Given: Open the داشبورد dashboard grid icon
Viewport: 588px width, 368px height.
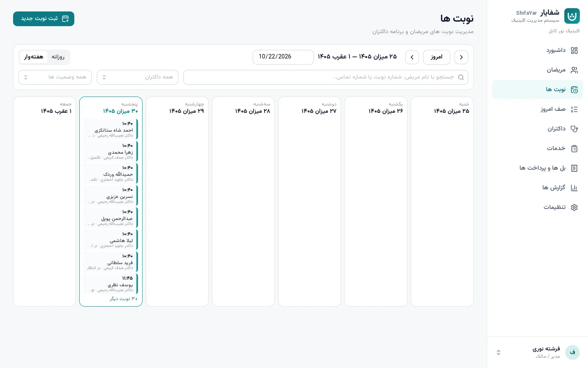Looking at the screenshot, I should coord(574,51).
